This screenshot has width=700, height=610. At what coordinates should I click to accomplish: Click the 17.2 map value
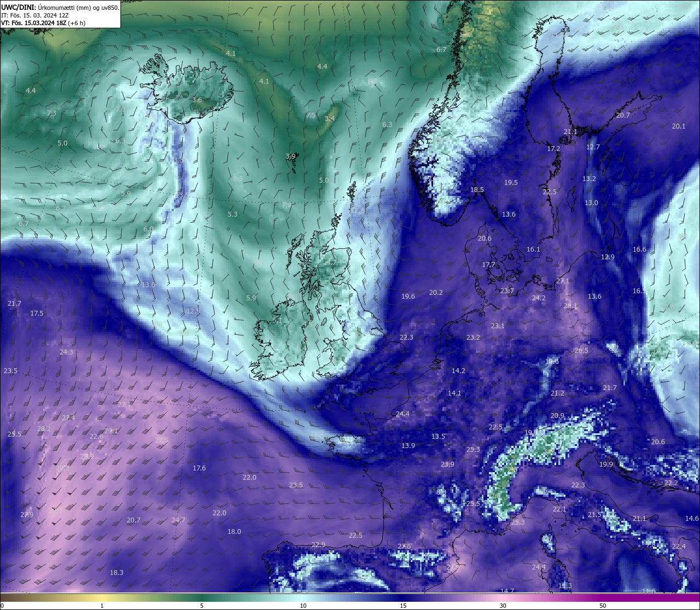point(553,149)
